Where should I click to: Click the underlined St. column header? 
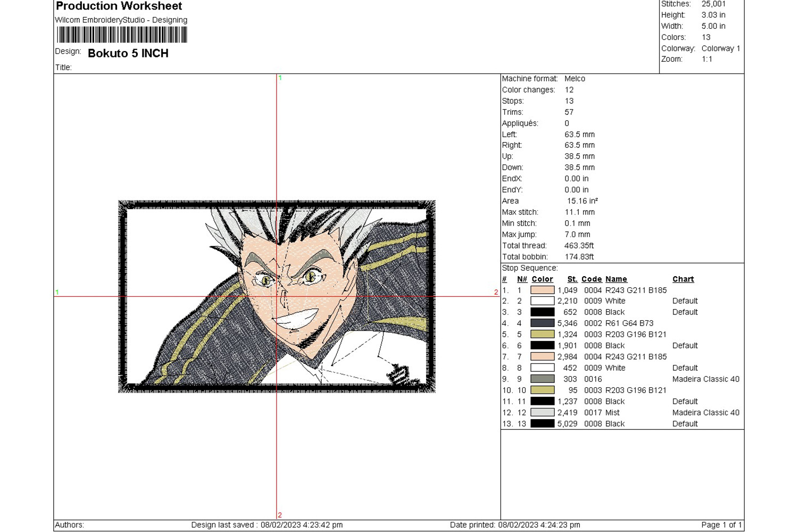pos(572,279)
